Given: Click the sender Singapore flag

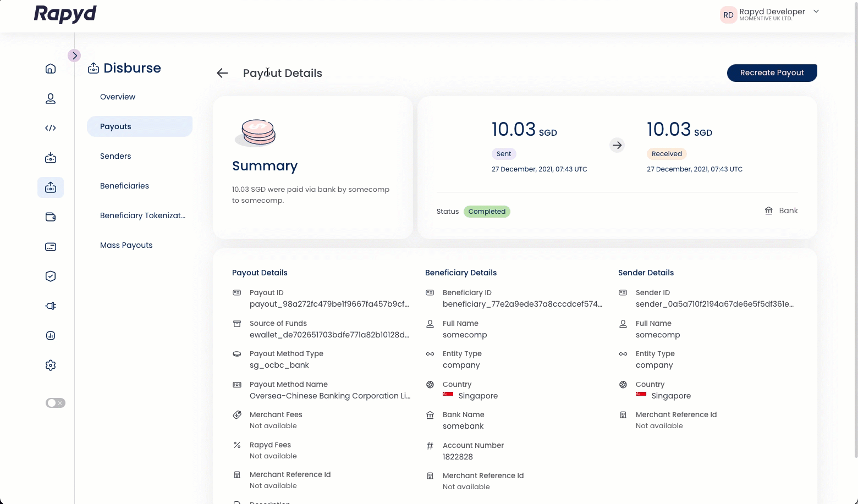Looking at the screenshot, I should [x=641, y=395].
